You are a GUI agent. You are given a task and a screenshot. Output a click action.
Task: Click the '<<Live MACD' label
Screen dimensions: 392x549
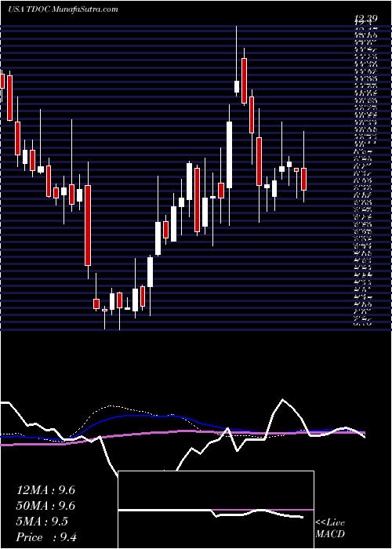pos(330,528)
